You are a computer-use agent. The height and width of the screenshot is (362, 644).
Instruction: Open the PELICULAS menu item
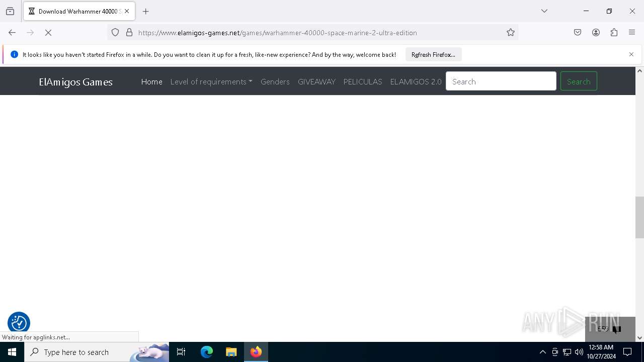coord(363,81)
